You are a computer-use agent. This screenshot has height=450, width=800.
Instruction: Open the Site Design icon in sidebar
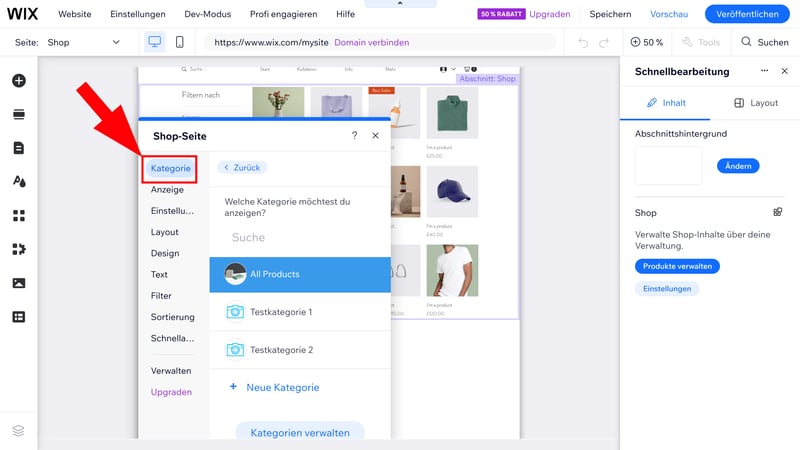click(18, 182)
